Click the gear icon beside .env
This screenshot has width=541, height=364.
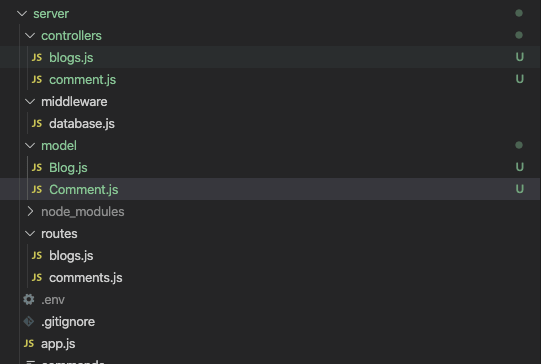29,299
